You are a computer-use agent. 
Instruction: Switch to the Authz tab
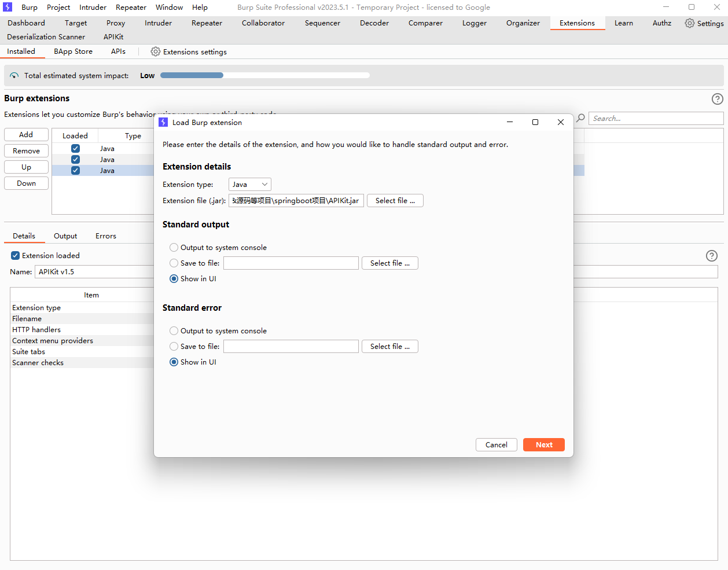(x=662, y=23)
